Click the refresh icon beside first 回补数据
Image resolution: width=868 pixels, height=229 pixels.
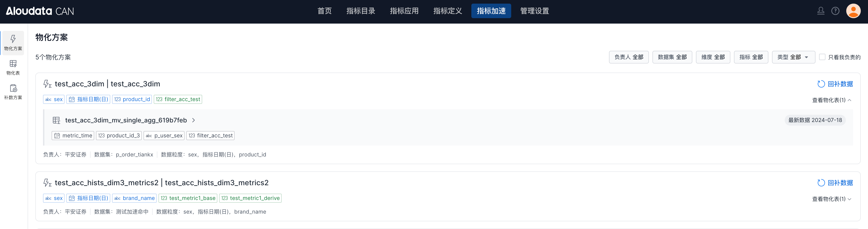[x=821, y=84]
